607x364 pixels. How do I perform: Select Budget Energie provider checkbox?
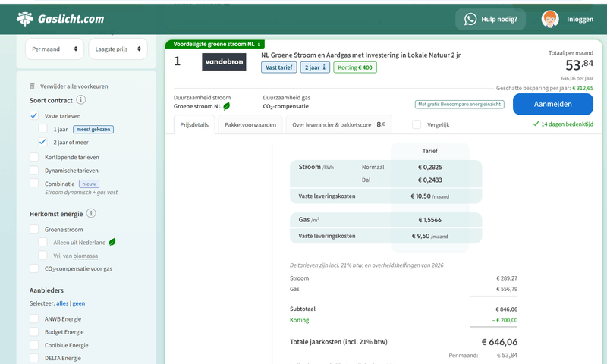34,332
